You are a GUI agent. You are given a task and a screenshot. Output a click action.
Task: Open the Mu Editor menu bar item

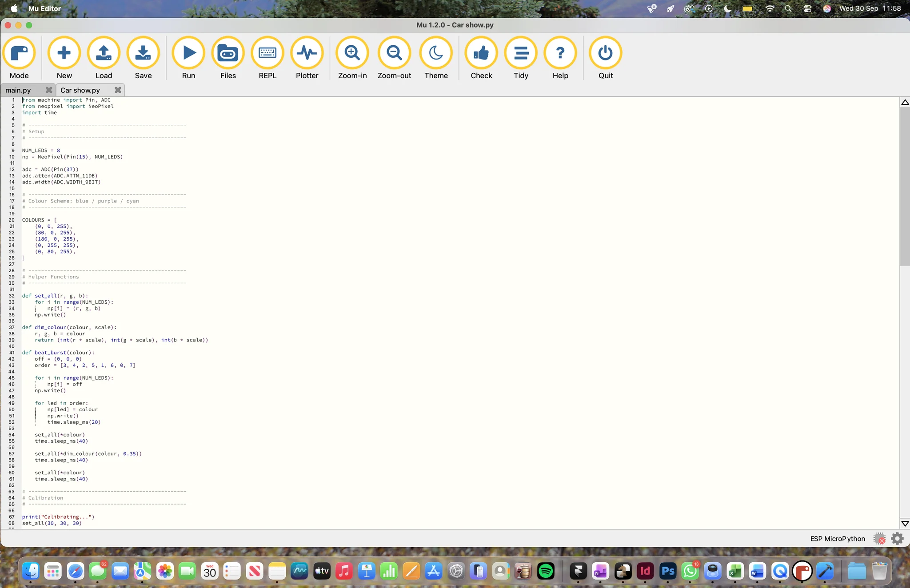(x=44, y=8)
